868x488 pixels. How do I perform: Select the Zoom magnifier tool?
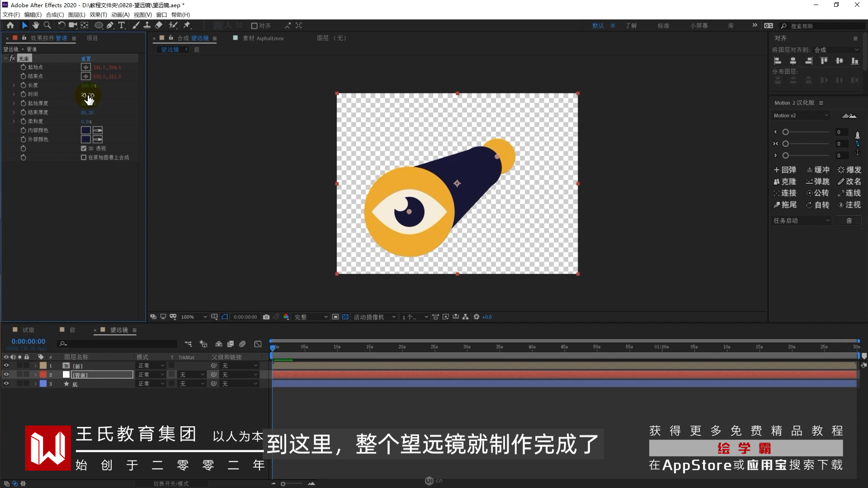click(47, 25)
